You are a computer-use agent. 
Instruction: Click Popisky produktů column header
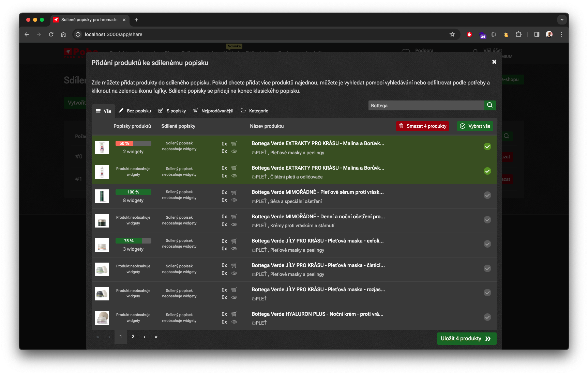point(132,126)
